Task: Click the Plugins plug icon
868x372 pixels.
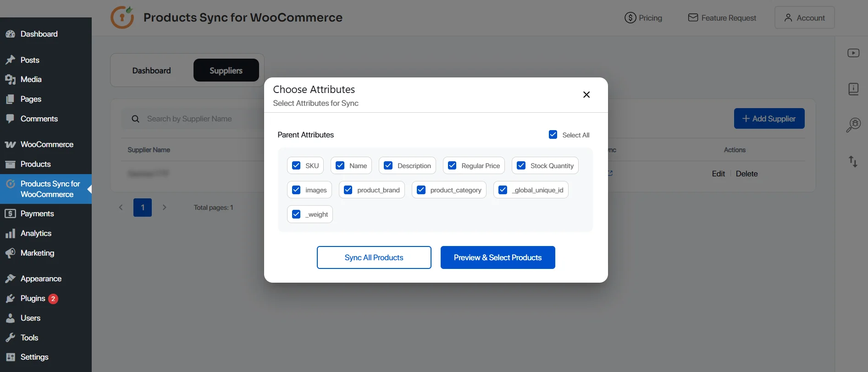Action: click(x=10, y=298)
